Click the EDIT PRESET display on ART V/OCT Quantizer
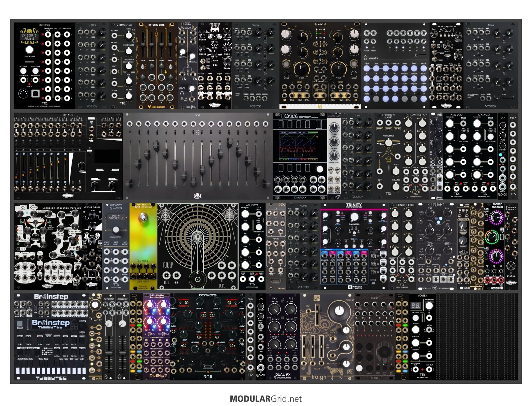 point(116,218)
